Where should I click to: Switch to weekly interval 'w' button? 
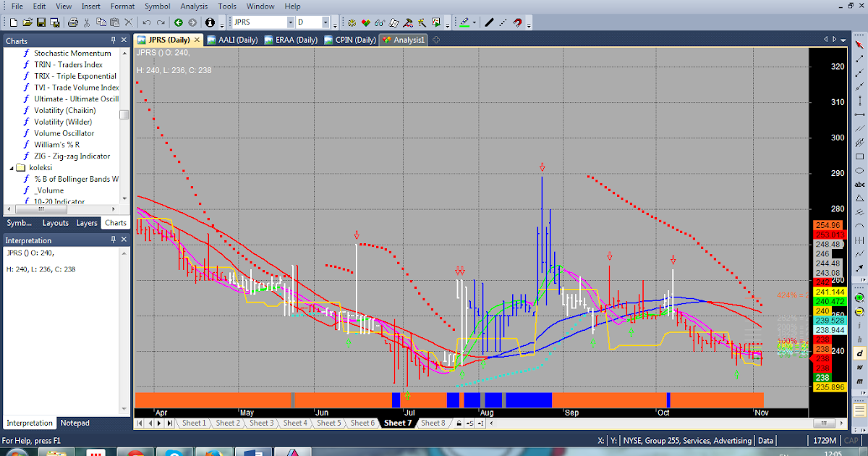point(859,367)
